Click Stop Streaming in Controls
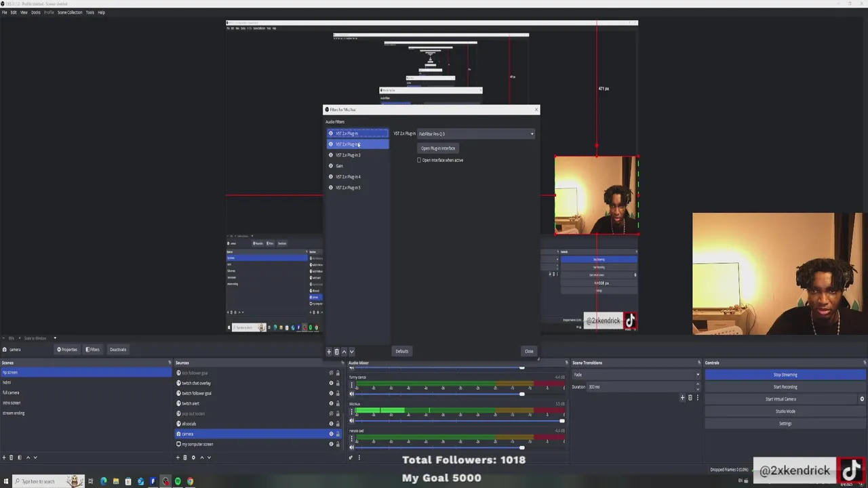Screen dimensions: 868x488 tap(785, 375)
